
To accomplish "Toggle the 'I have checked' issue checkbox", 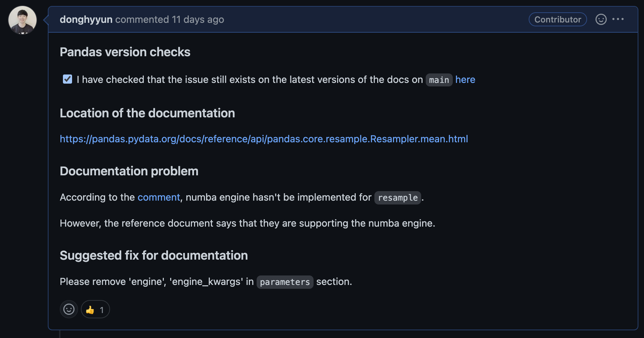I will pyautogui.click(x=67, y=79).
